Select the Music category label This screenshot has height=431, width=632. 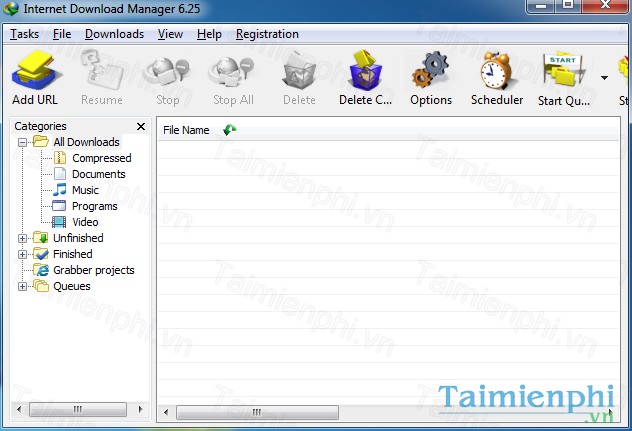point(85,190)
